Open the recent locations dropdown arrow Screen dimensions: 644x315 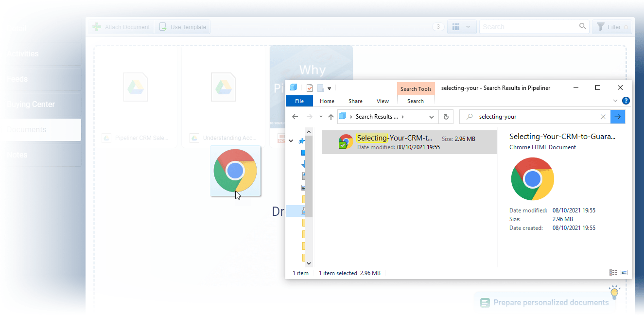click(321, 117)
